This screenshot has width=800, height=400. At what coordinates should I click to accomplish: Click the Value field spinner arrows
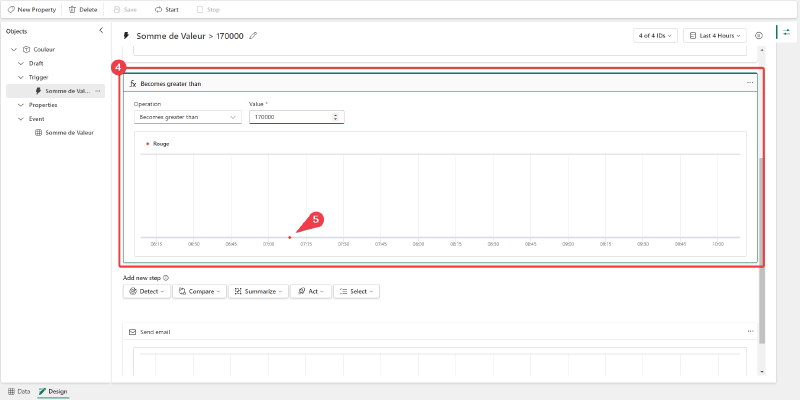click(335, 117)
